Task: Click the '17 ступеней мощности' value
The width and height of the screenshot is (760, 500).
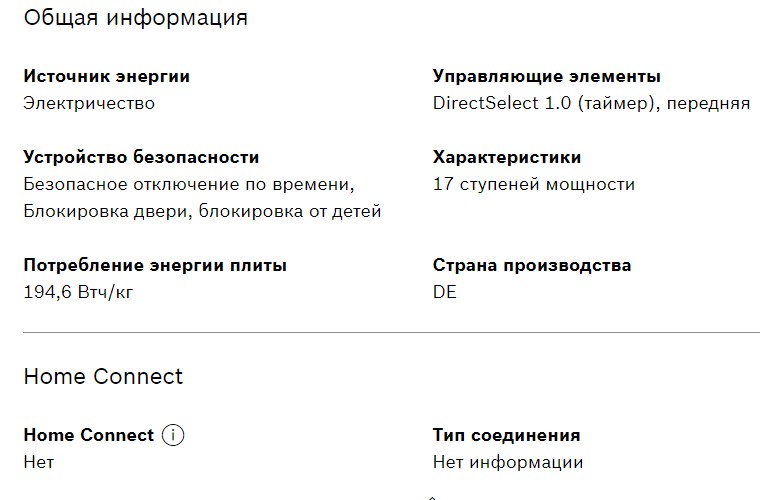Action: tap(533, 184)
